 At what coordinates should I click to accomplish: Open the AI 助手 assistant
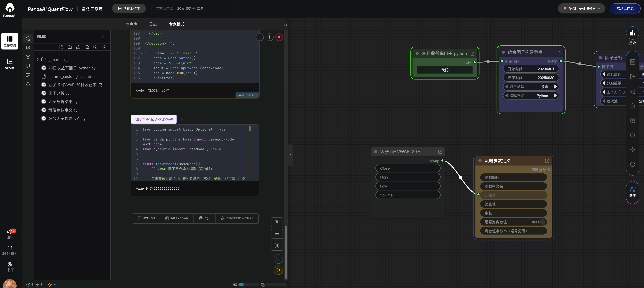point(632,192)
